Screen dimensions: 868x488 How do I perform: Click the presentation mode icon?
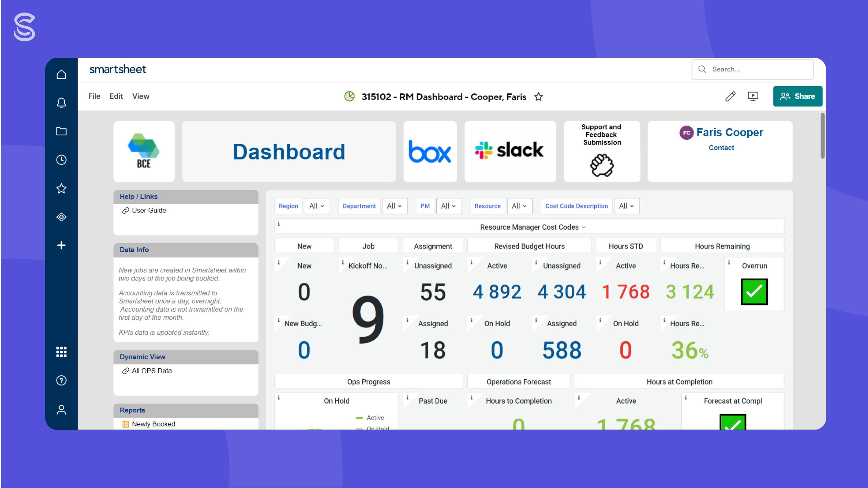click(753, 97)
